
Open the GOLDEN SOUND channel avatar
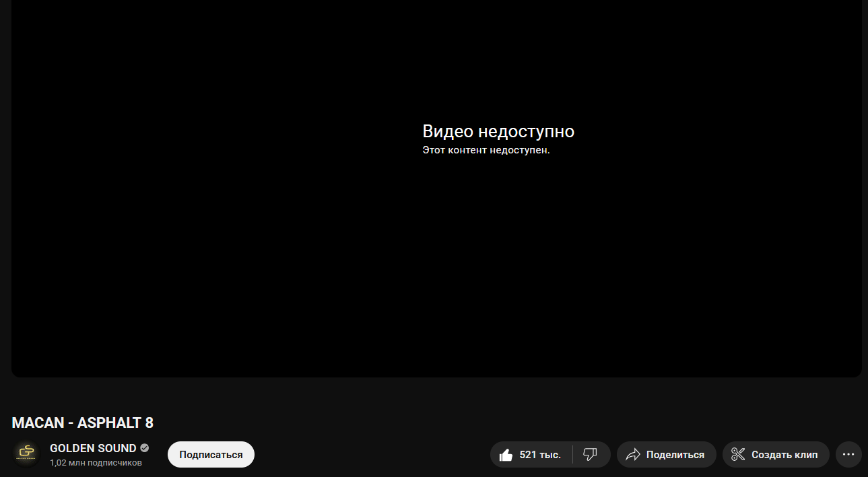[27, 454]
